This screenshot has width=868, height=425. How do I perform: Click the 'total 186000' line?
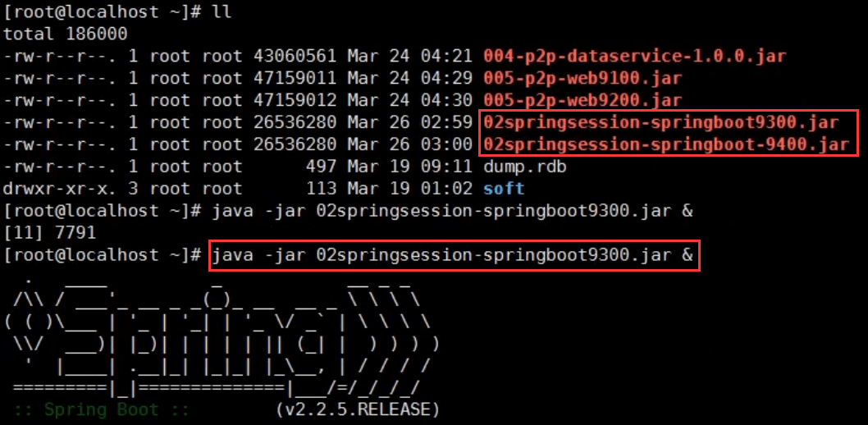click(x=66, y=34)
